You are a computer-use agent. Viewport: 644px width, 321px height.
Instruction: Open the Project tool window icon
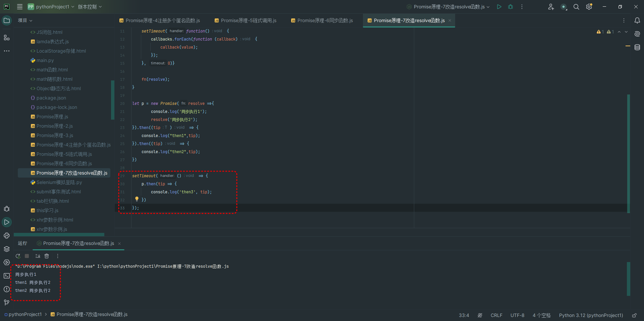click(x=7, y=20)
